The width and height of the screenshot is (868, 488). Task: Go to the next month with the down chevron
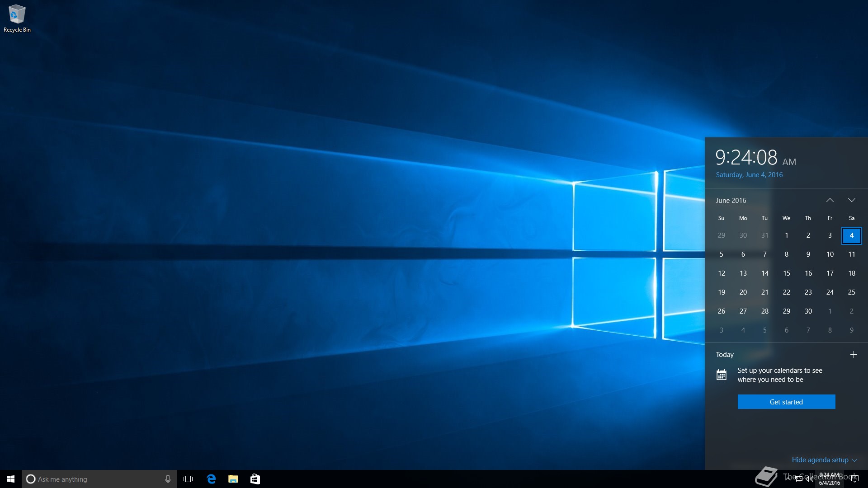click(852, 200)
